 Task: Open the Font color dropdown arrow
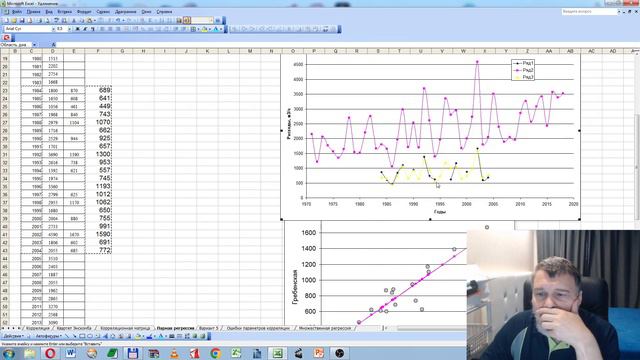tap(221, 29)
